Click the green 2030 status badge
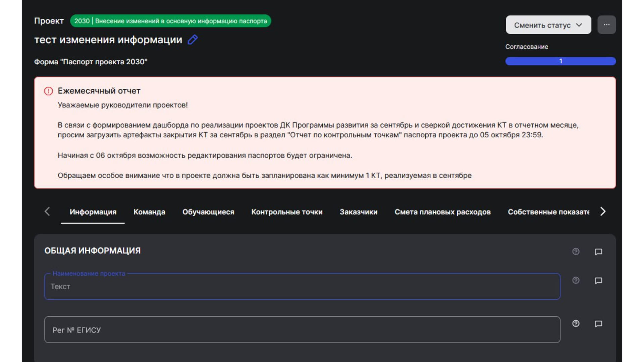The image size is (644, 362). click(170, 21)
